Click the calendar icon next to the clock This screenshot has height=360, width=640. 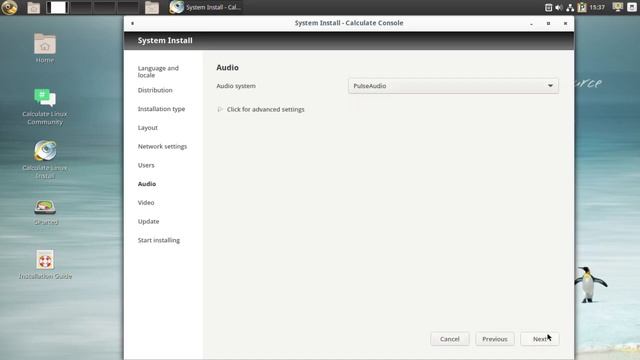pyautogui.click(x=582, y=7)
